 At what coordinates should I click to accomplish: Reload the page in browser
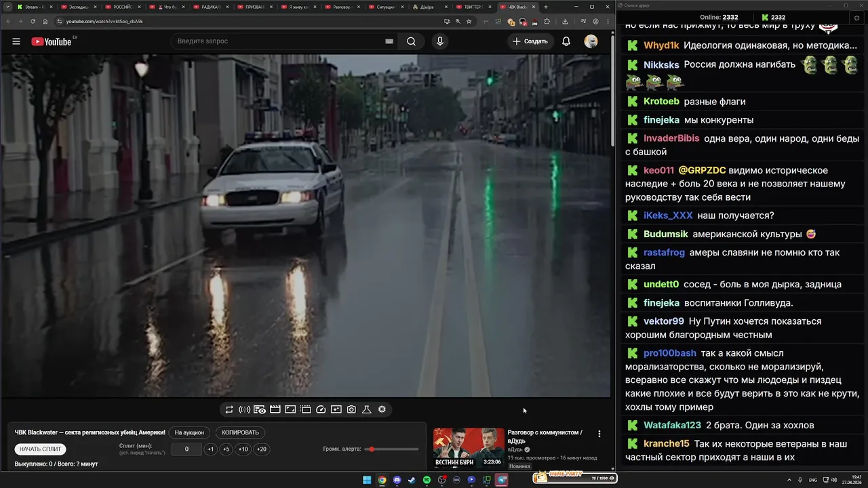[x=33, y=22]
